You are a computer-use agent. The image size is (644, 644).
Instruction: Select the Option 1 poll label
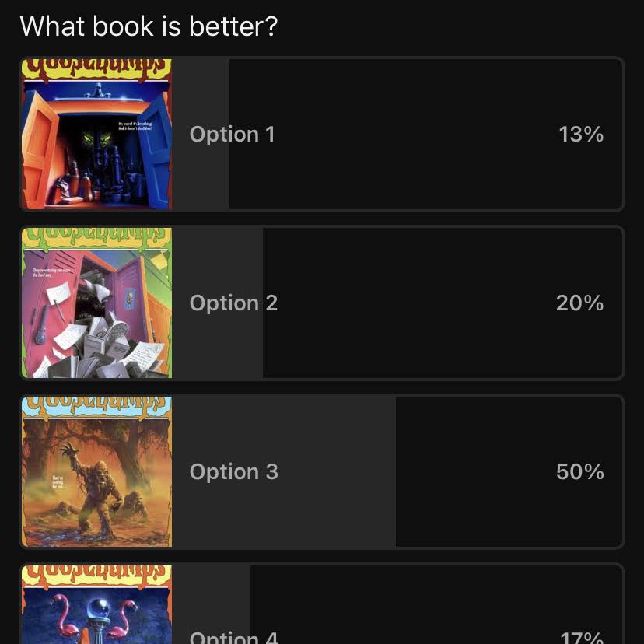232,135
